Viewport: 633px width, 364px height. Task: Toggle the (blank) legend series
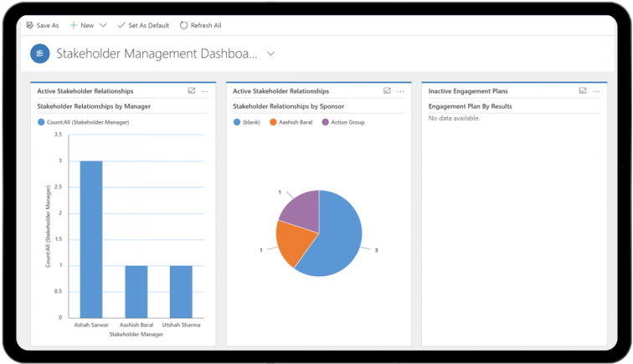click(x=249, y=122)
